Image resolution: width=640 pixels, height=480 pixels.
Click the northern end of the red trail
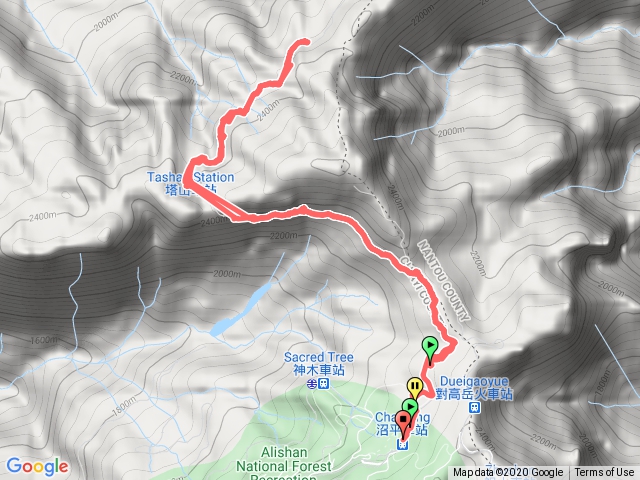pos(305,41)
